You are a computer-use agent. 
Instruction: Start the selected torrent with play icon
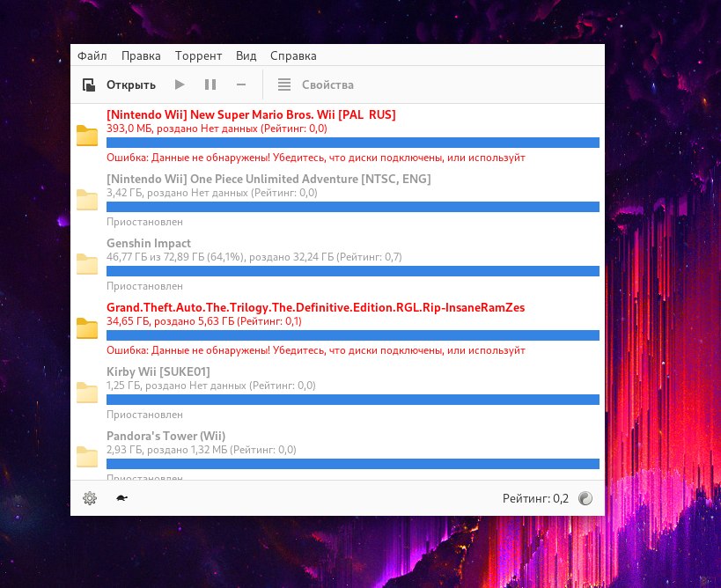180,85
